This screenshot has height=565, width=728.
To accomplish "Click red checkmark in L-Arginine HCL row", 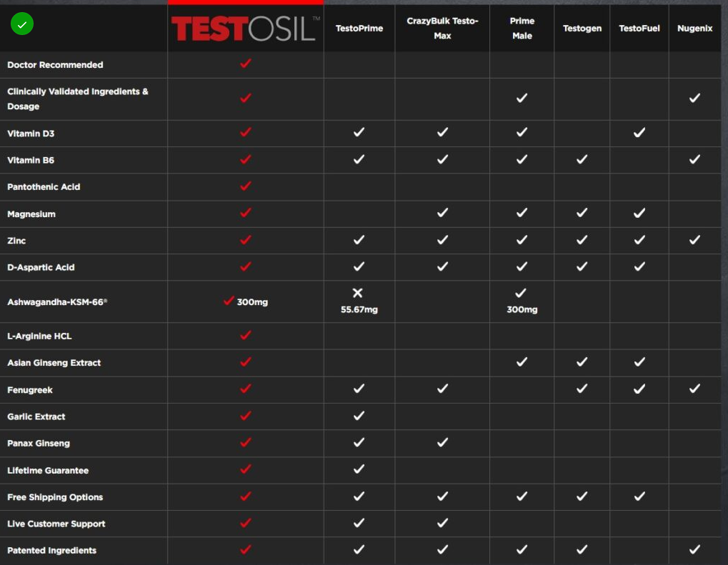I will (246, 335).
